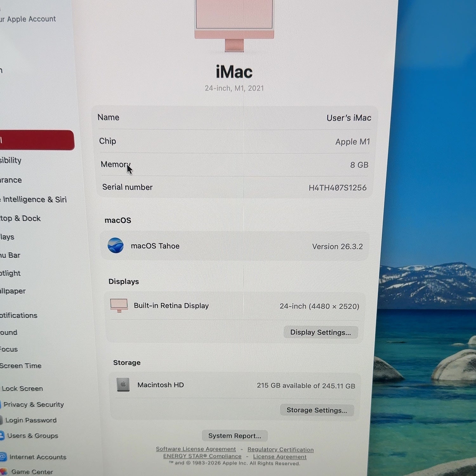Open Storage Settings

[x=317, y=410]
